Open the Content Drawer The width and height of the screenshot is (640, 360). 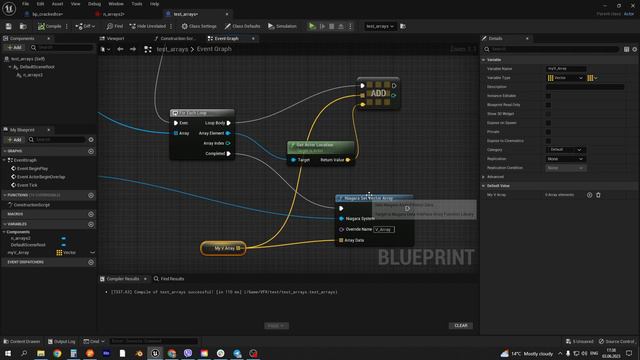pyautogui.click(x=22, y=342)
